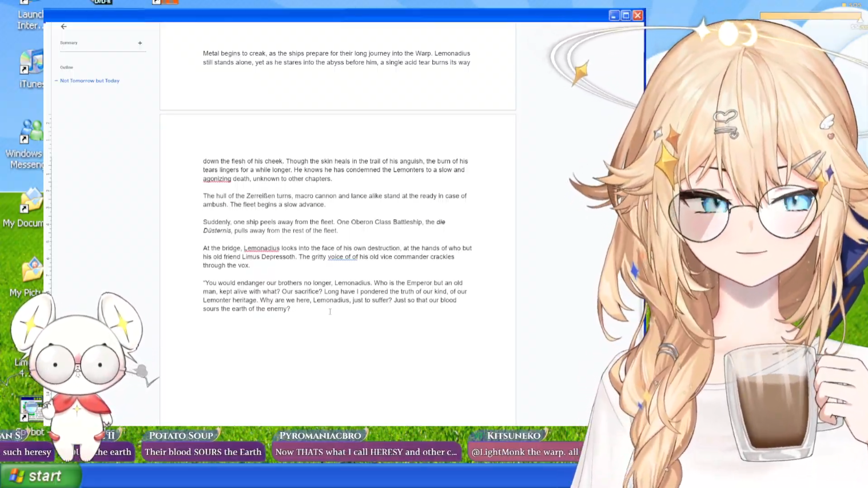868x488 pixels.
Task: Maximize the document window
Action: pyautogui.click(x=626, y=15)
